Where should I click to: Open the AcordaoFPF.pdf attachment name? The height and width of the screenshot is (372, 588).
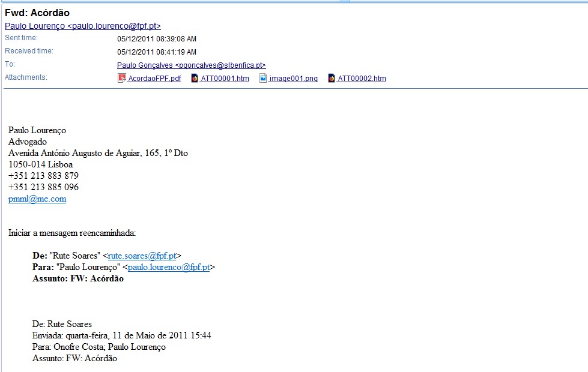tap(154, 79)
